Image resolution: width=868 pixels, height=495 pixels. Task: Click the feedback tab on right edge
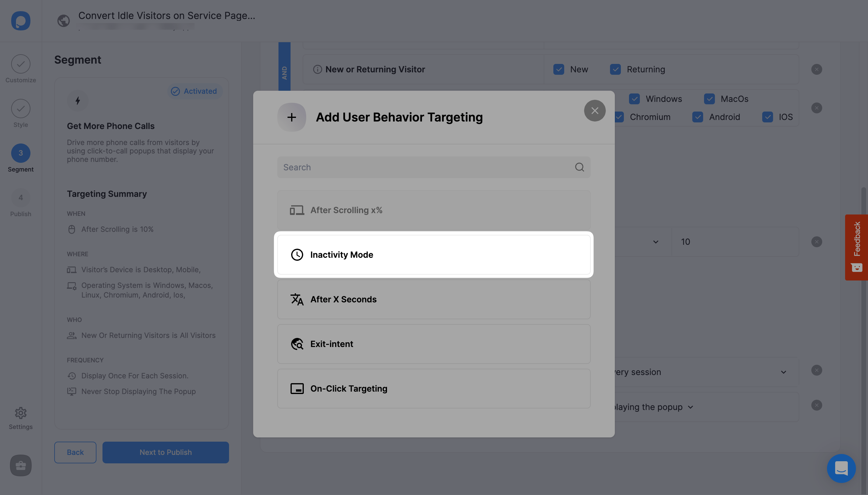point(856,247)
